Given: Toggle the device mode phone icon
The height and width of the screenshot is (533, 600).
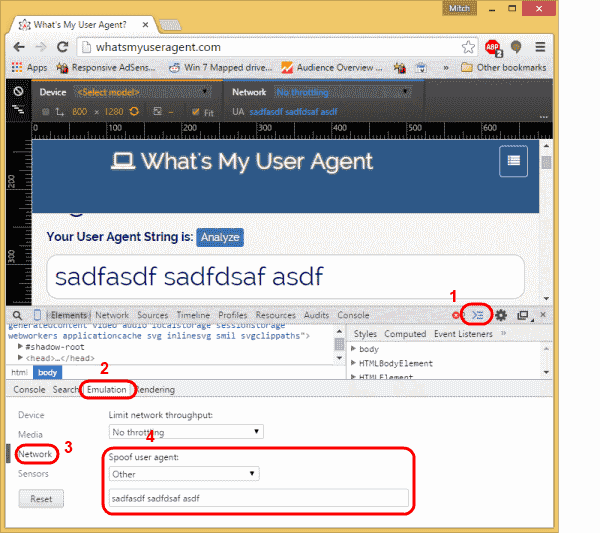Looking at the screenshot, I should (x=37, y=315).
